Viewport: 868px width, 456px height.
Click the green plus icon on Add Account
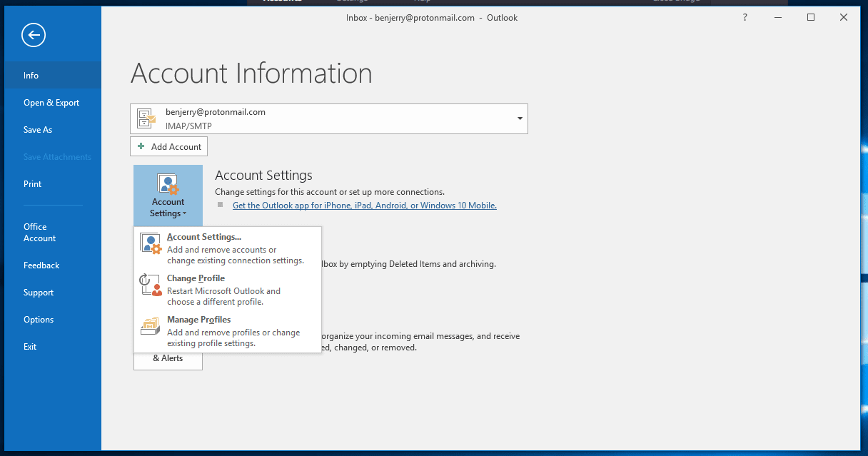tap(141, 146)
